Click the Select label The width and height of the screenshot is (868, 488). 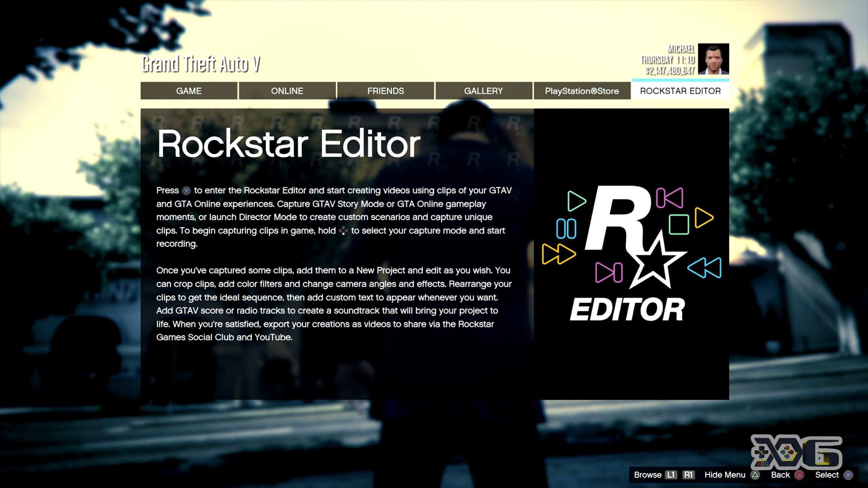(827, 475)
